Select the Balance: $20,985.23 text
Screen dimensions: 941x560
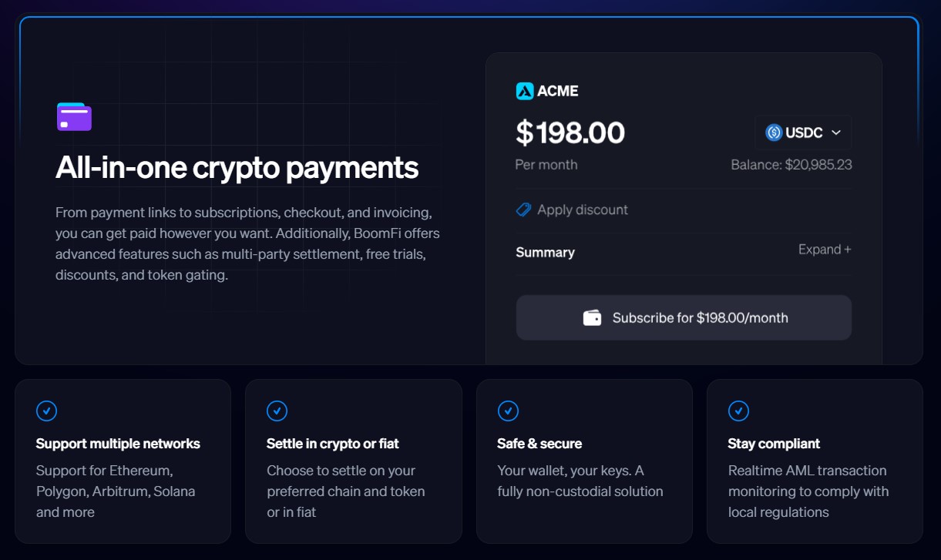pos(791,164)
